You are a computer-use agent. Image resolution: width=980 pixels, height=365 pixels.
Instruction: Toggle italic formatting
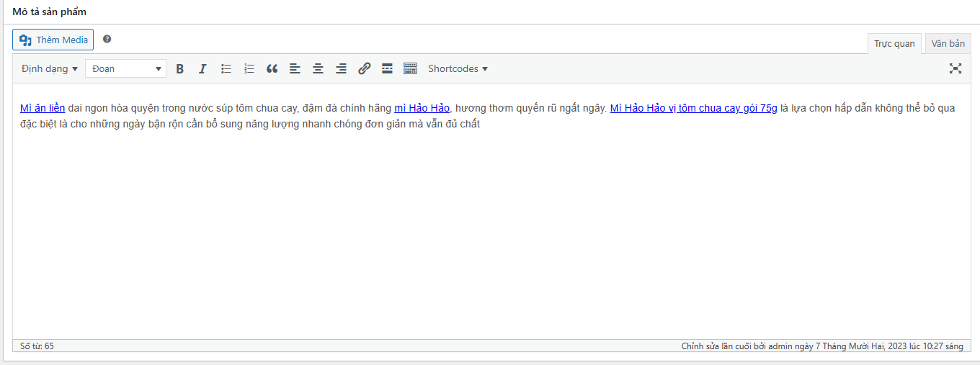[202, 68]
